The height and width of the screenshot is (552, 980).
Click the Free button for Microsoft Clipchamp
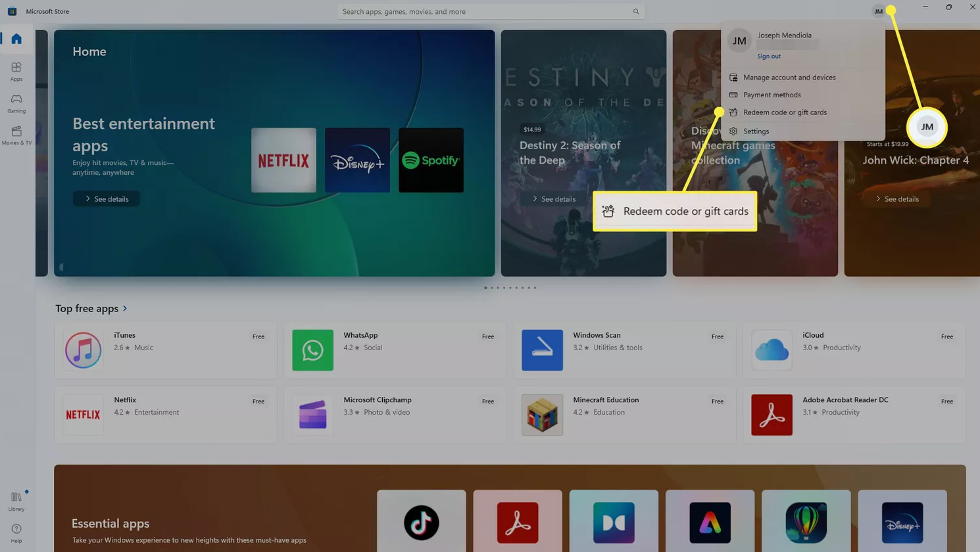coord(488,402)
